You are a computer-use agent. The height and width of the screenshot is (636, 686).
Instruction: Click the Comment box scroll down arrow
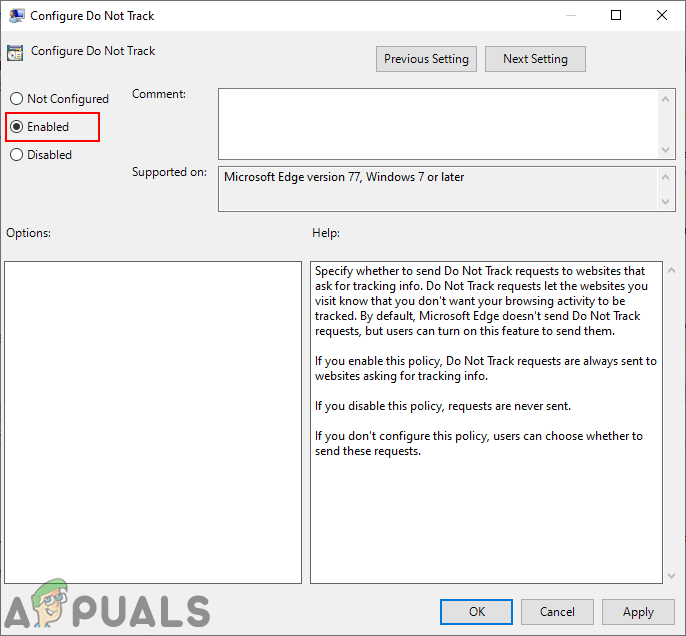(665, 150)
